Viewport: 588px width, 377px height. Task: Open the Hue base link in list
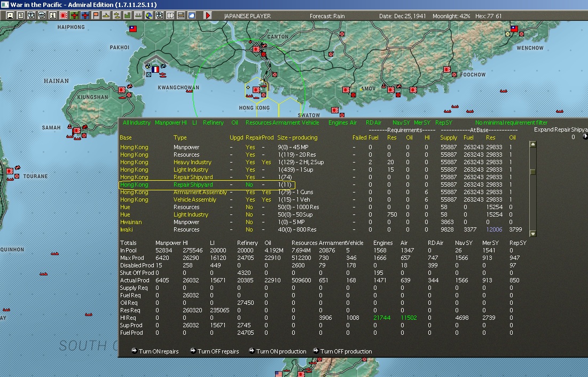coord(125,207)
